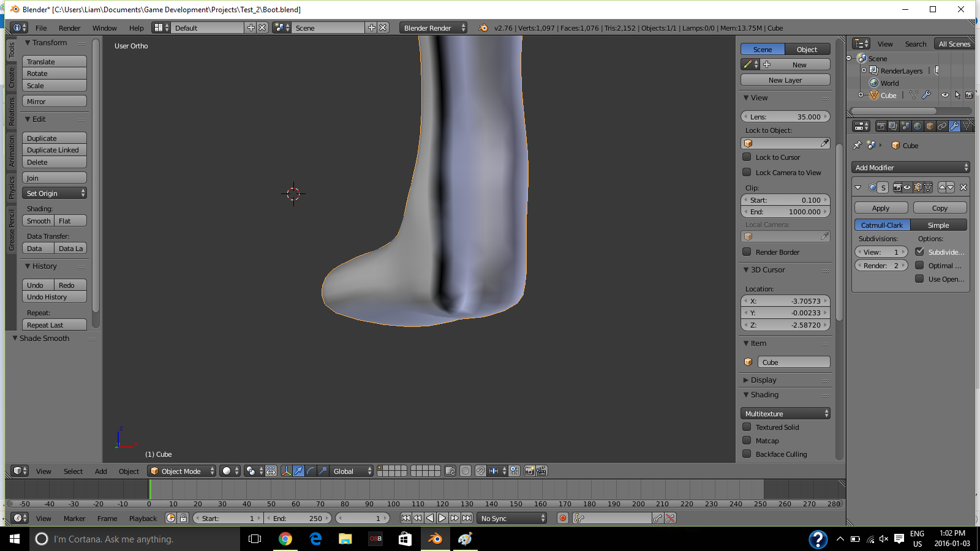
Task: Play the animation forward
Action: coord(442,518)
